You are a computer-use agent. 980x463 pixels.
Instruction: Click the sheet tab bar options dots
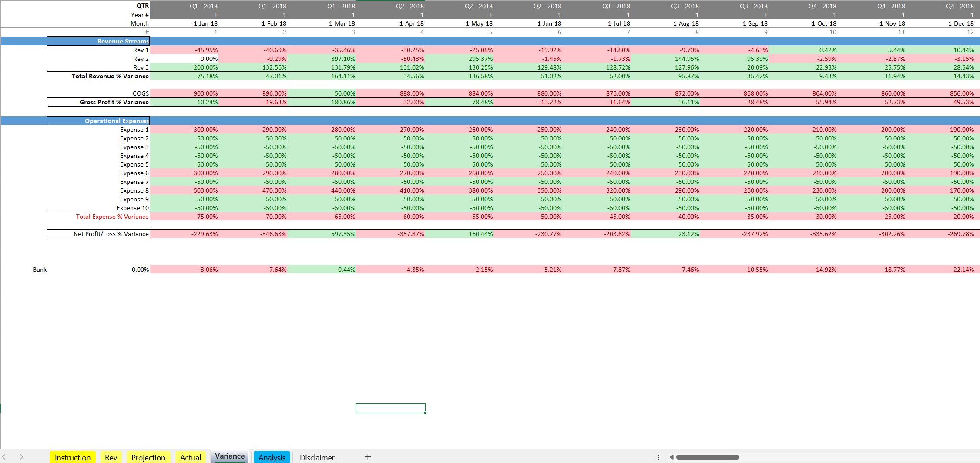tap(658, 457)
